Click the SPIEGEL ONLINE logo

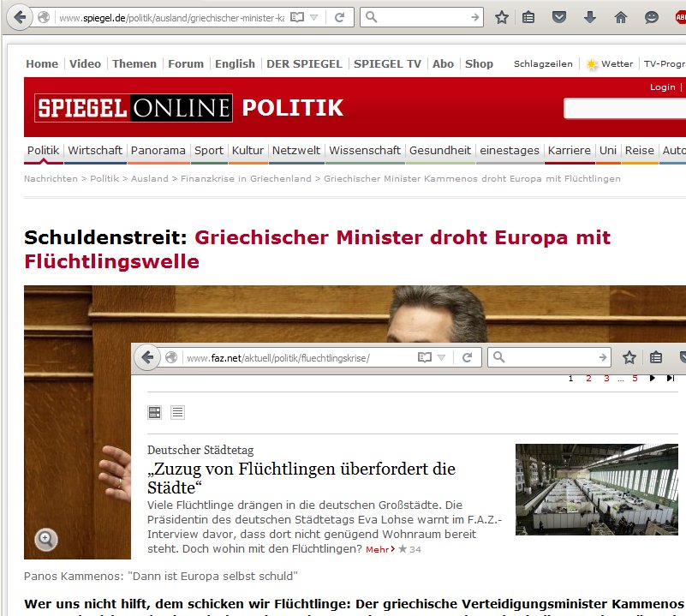134,108
